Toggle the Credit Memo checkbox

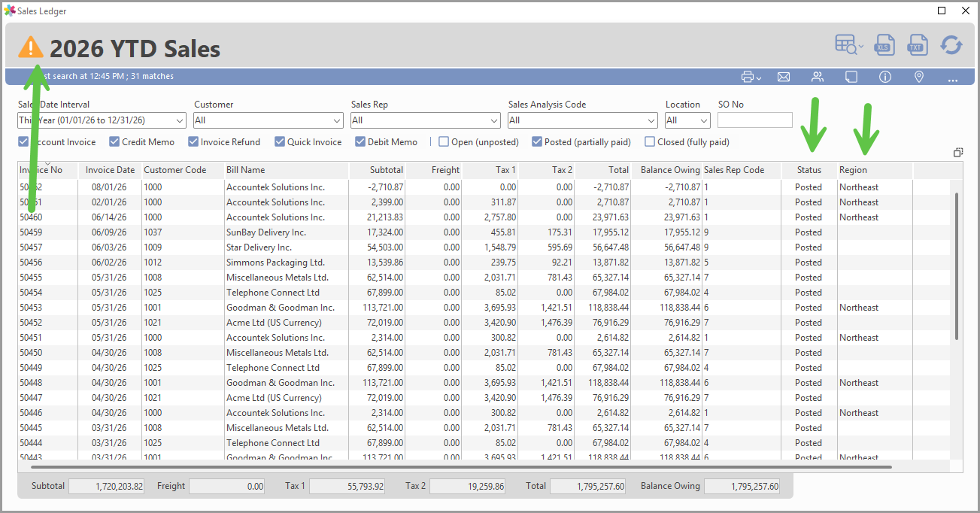tap(114, 141)
